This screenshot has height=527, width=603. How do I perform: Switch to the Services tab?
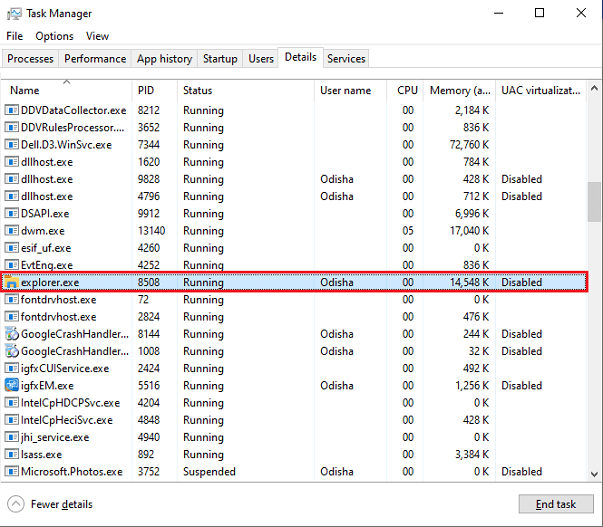[x=346, y=58]
